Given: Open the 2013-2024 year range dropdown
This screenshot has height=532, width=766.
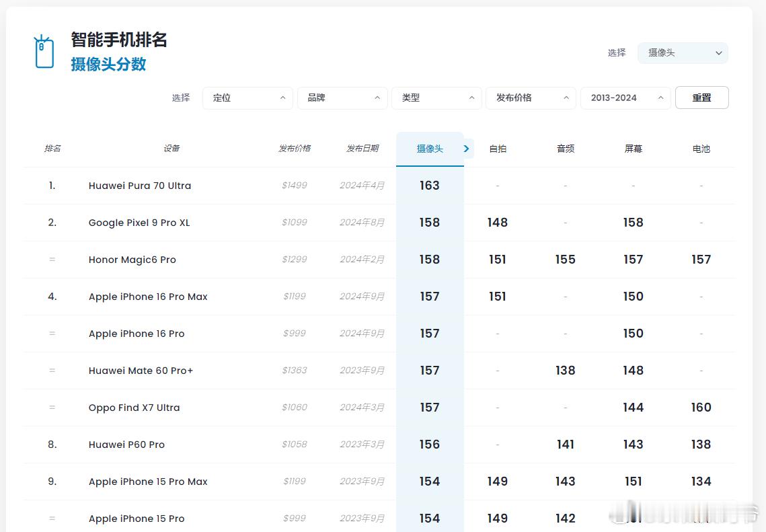Looking at the screenshot, I should (x=625, y=98).
